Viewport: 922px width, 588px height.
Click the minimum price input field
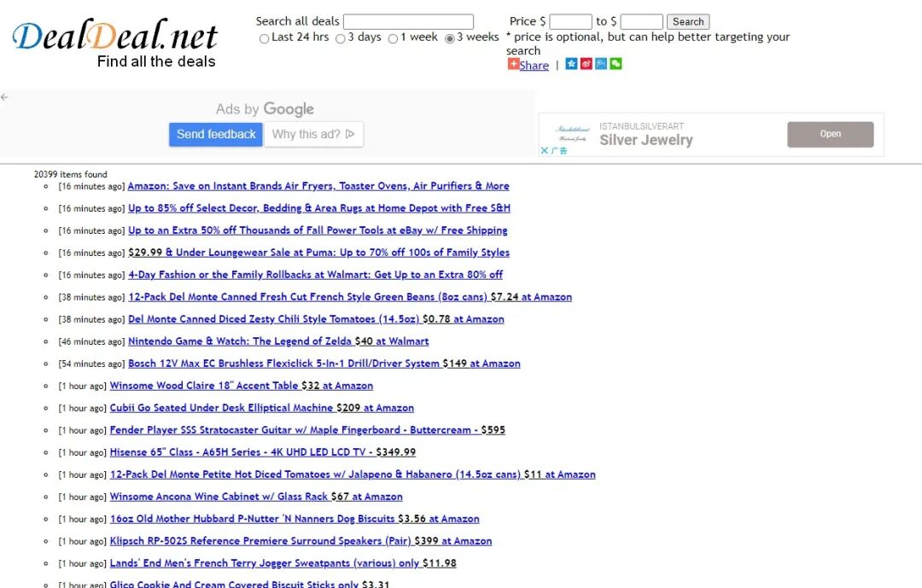tap(570, 21)
